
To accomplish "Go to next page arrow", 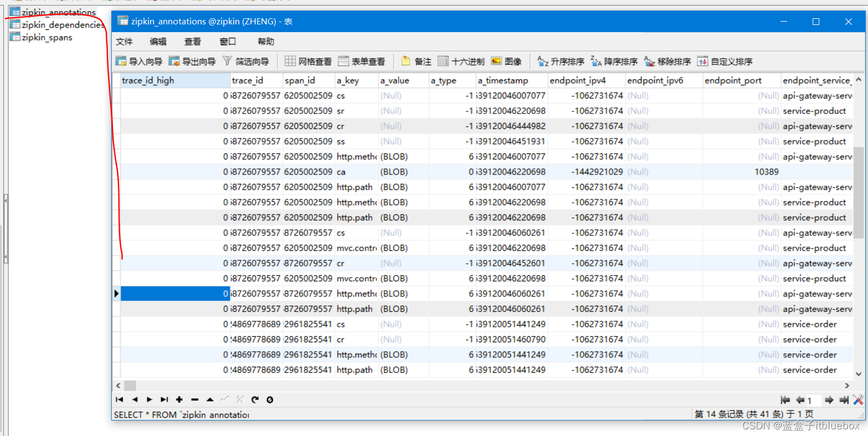I will click(x=829, y=400).
